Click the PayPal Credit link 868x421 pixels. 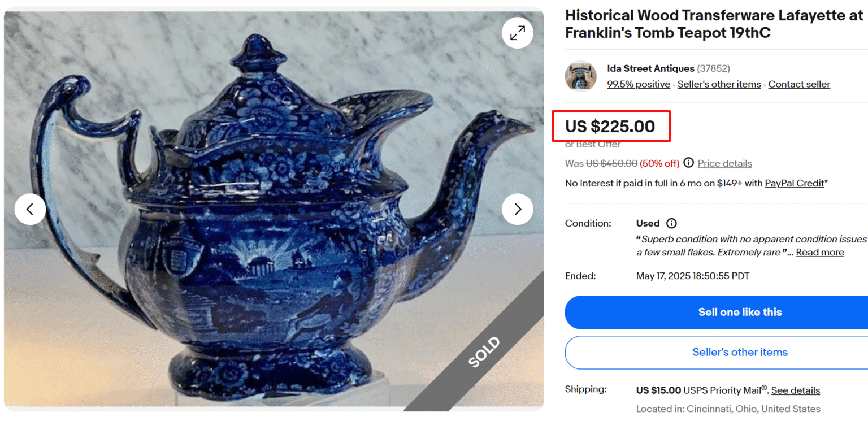794,183
